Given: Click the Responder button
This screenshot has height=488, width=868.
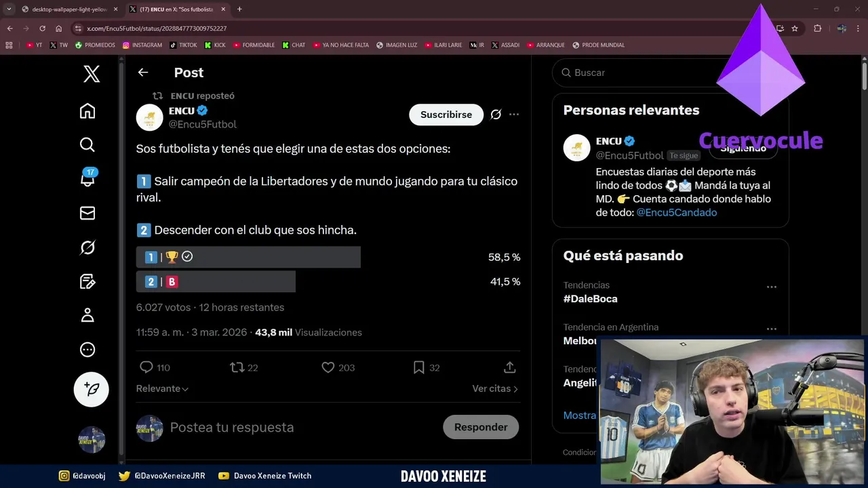Looking at the screenshot, I should [x=481, y=427].
